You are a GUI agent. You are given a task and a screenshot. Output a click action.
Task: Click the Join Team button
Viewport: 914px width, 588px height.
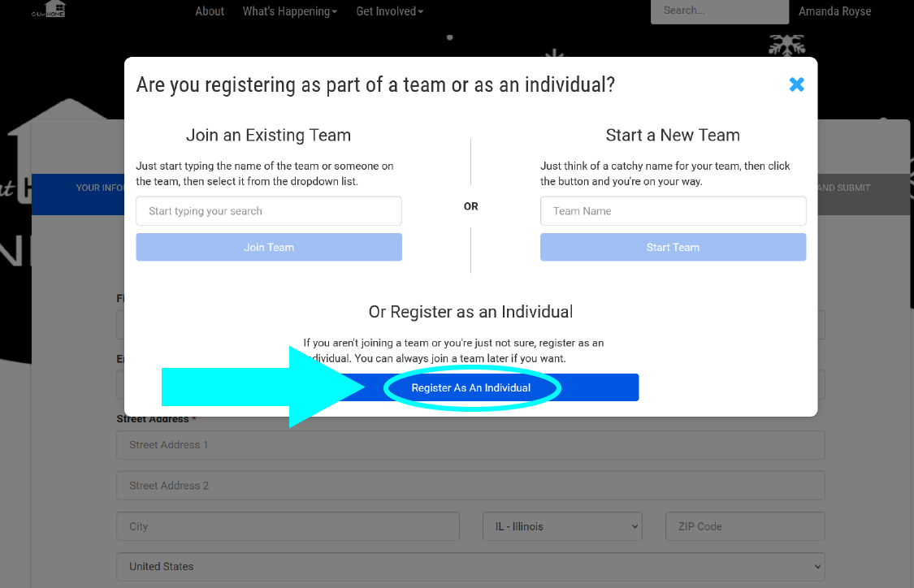pos(269,247)
